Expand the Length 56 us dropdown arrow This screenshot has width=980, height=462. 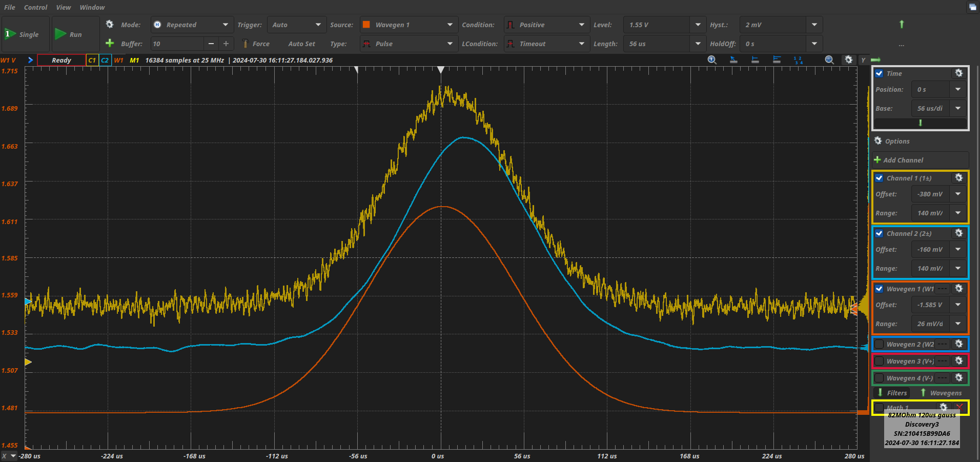pyautogui.click(x=698, y=44)
